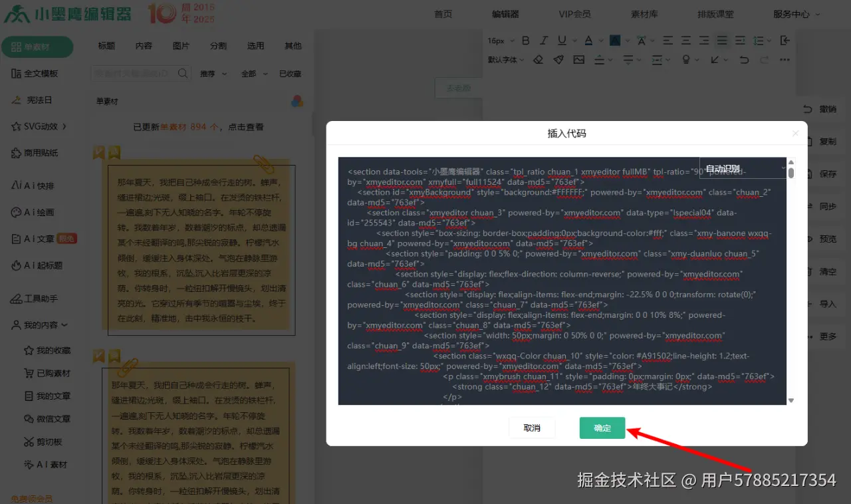Screen dimensions: 851x504
Task: Open 全文模板 in the sidebar
Action: [35, 73]
